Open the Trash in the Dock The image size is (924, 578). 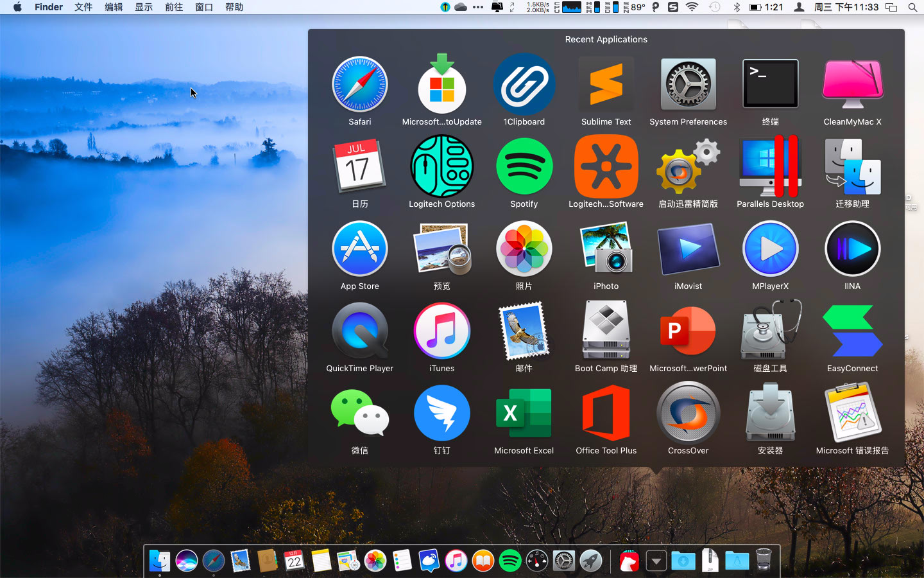tap(764, 561)
